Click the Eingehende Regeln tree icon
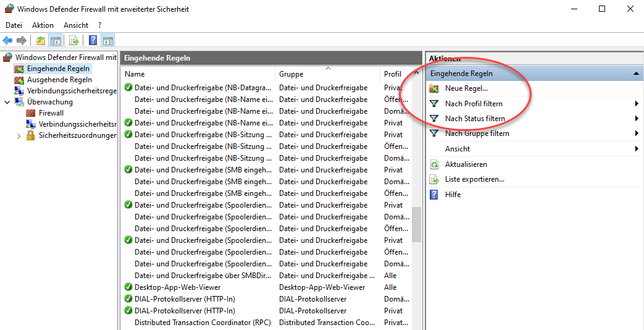 (19, 68)
